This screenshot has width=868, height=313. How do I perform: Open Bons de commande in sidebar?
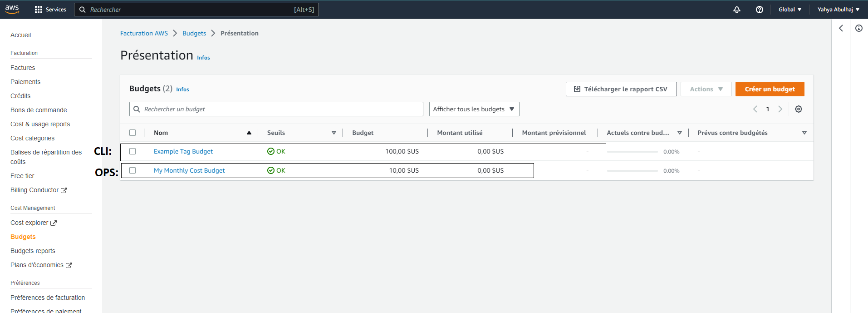[x=39, y=110]
